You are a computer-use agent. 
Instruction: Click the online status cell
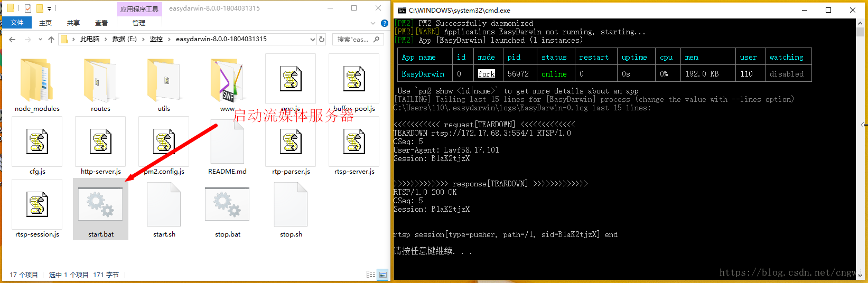pos(554,74)
